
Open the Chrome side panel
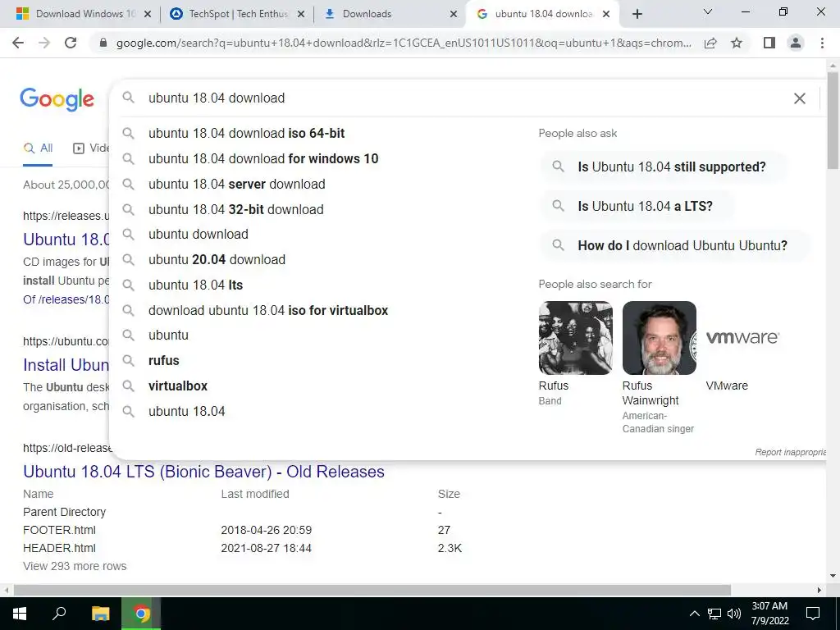click(769, 43)
